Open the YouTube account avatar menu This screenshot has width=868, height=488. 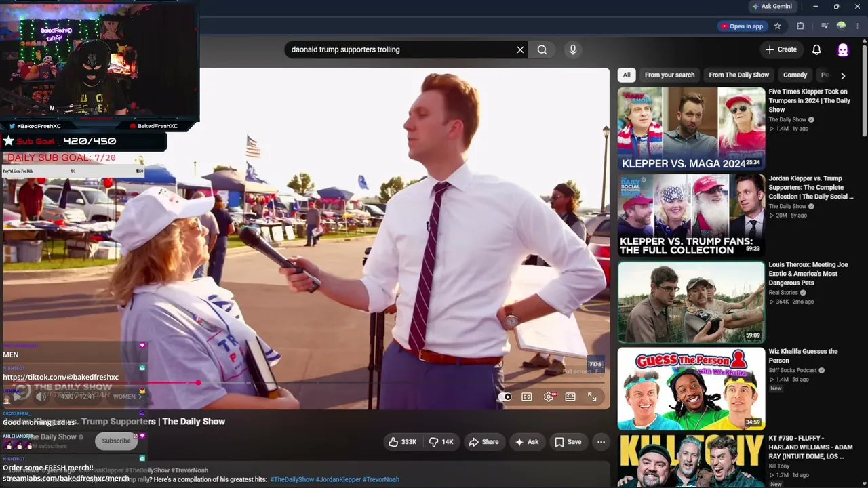[843, 49]
